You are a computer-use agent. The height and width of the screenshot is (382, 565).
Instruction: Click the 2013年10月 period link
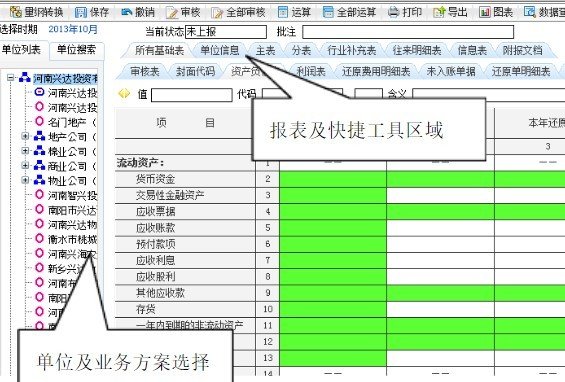click(x=73, y=29)
